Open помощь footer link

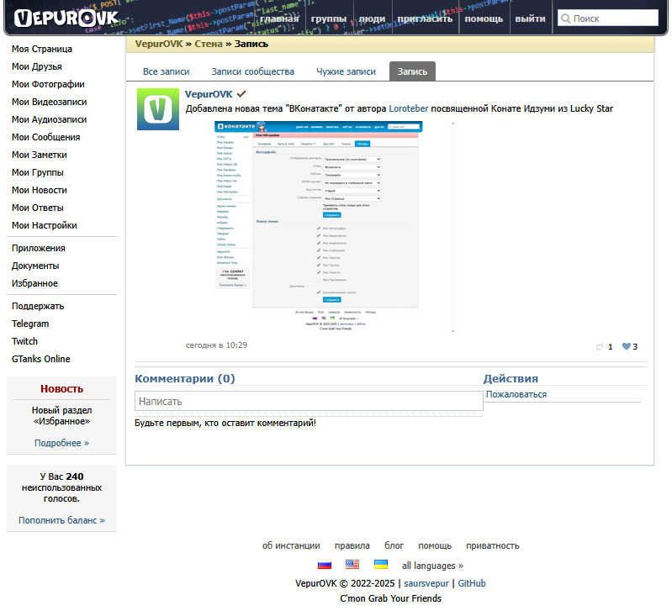click(435, 545)
